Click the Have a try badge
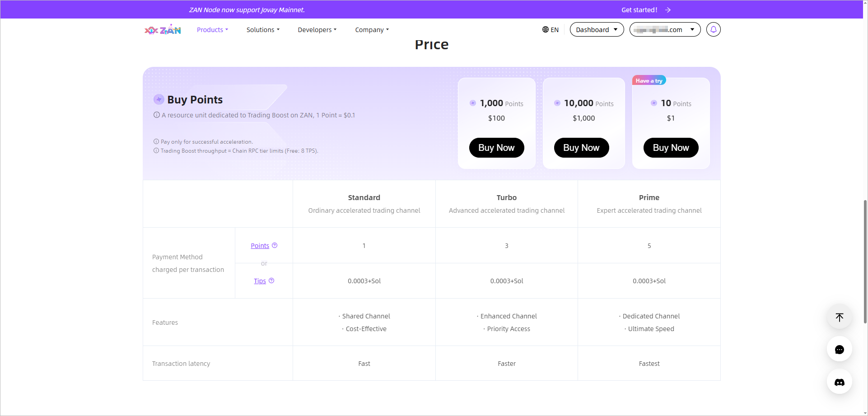 pyautogui.click(x=649, y=81)
